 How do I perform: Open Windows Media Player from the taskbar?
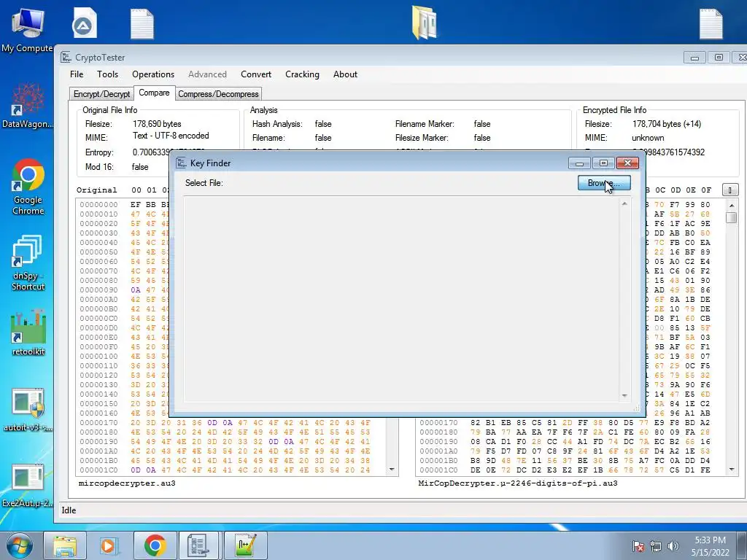pyautogui.click(x=109, y=545)
